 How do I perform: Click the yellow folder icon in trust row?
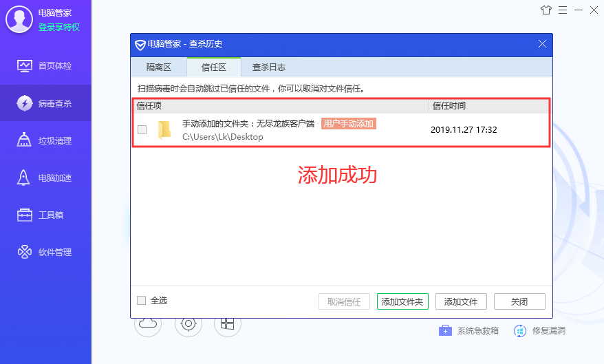click(164, 130)
